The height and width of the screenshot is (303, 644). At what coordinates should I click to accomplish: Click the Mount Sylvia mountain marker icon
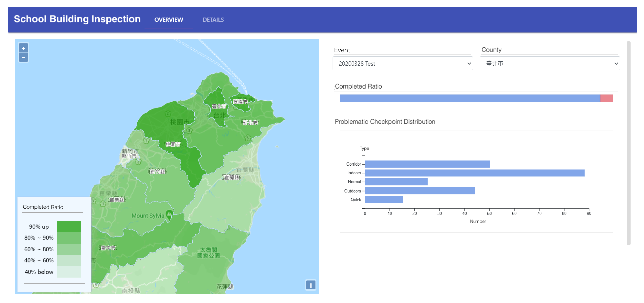(169, 214)
